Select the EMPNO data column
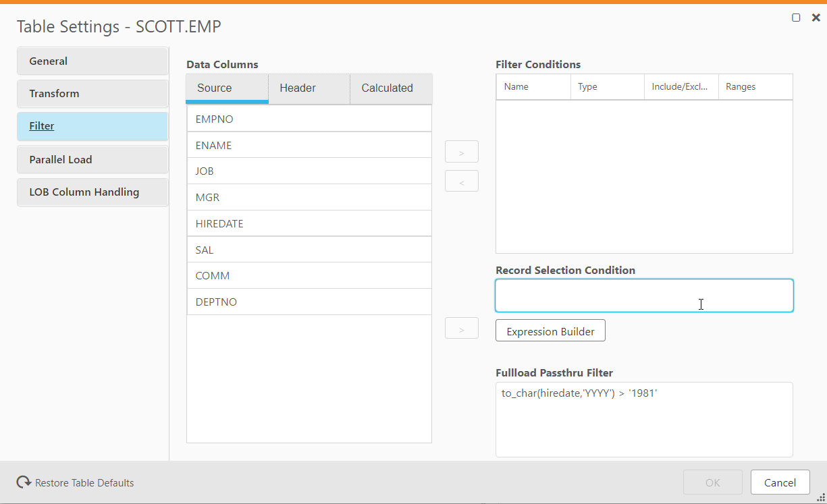The width and height of the screenshot is (827, 504). [309, 119]
